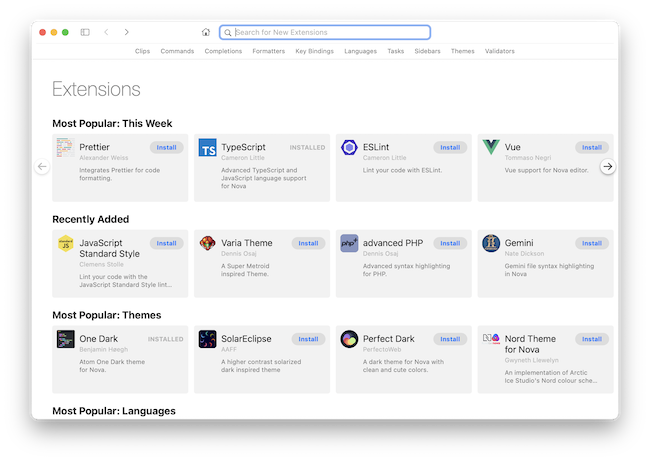The image size is (650, 461).
Task: Click the Vue extension logo
Action: (x=491, y=148)
